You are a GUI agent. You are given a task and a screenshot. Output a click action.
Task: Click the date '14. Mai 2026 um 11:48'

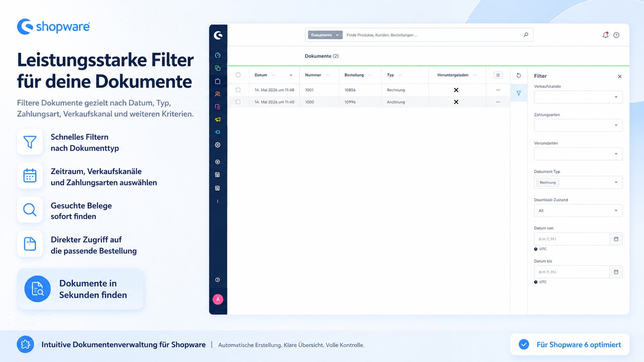tap(274, 90)
